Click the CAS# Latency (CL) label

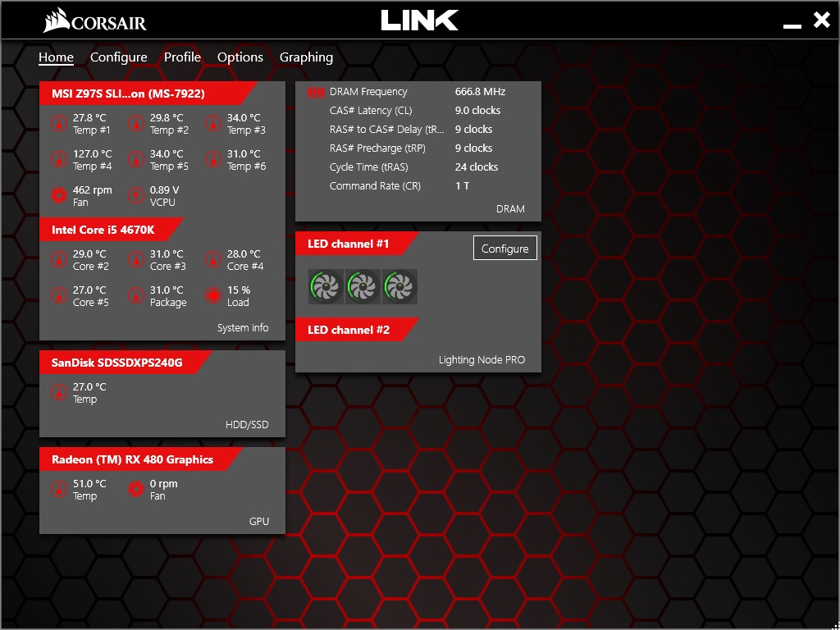tap(371, 111)
